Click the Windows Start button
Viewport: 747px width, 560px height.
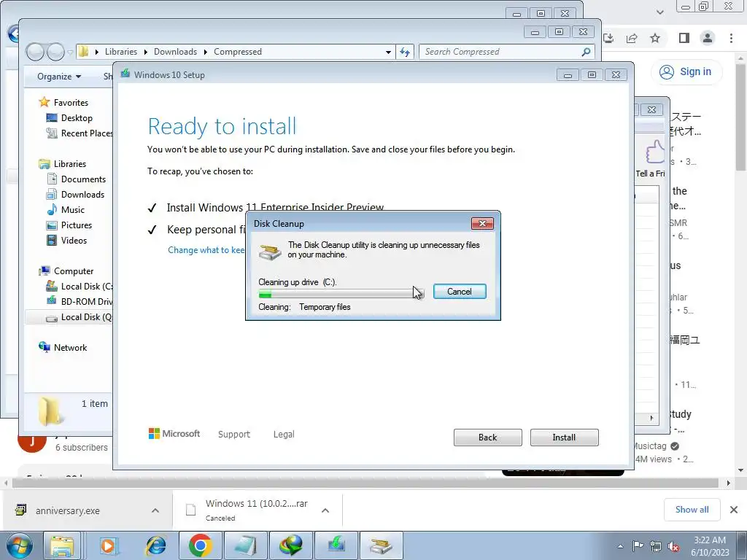tap(19, 545)
